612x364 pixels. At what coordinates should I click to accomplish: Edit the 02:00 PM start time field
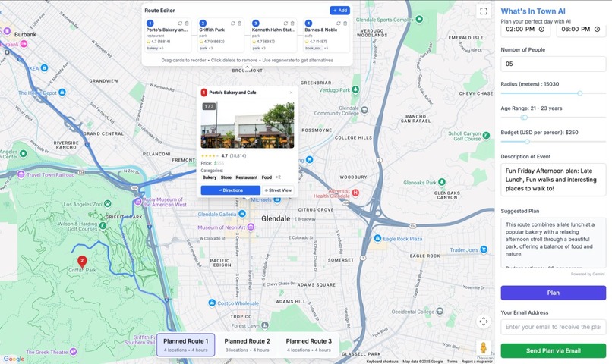coord(525,30)
